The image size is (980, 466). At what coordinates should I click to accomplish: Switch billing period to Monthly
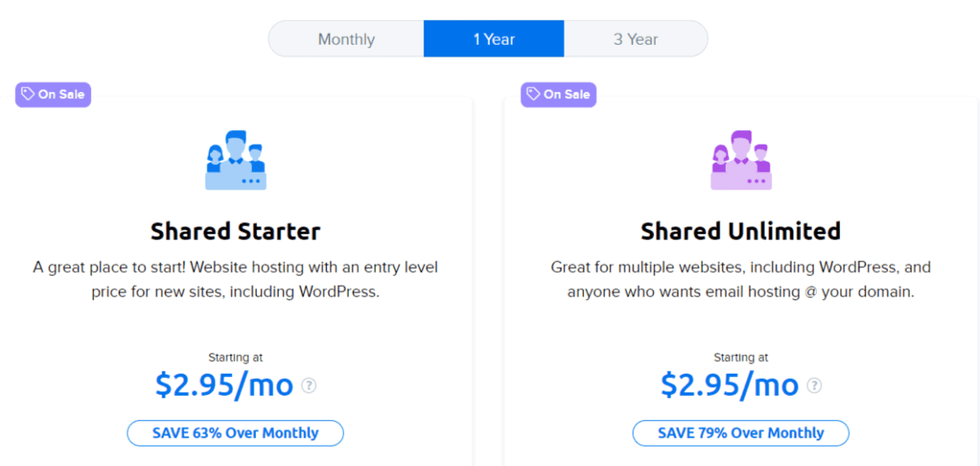346,39
